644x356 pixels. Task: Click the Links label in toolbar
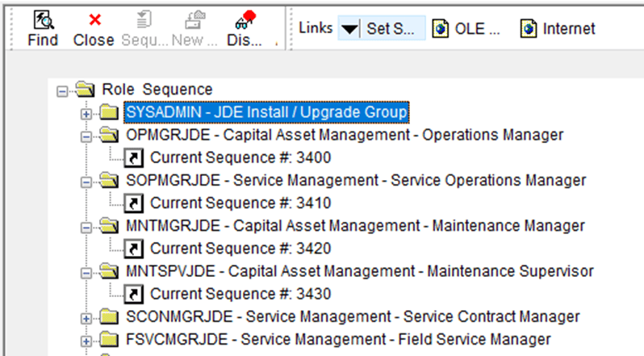coord(316,28)
